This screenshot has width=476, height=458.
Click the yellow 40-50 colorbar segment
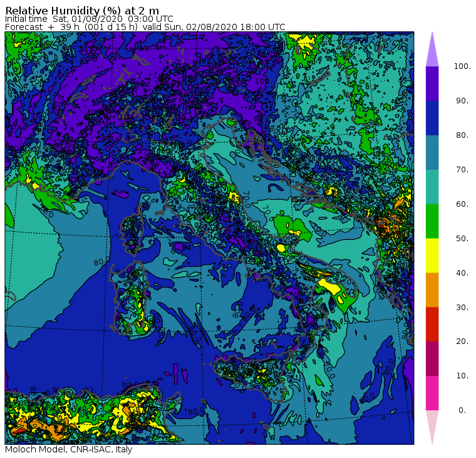coord(432,256)
